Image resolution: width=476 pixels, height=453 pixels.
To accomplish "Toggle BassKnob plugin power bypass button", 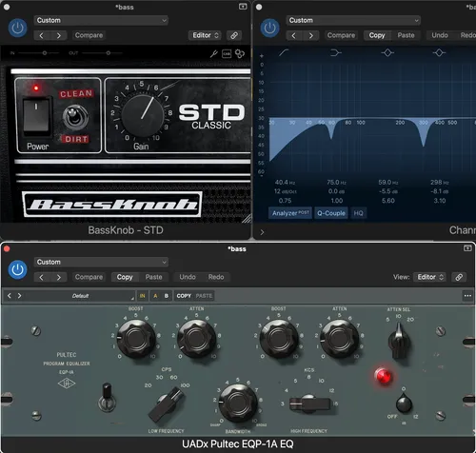I will [17, 28].
